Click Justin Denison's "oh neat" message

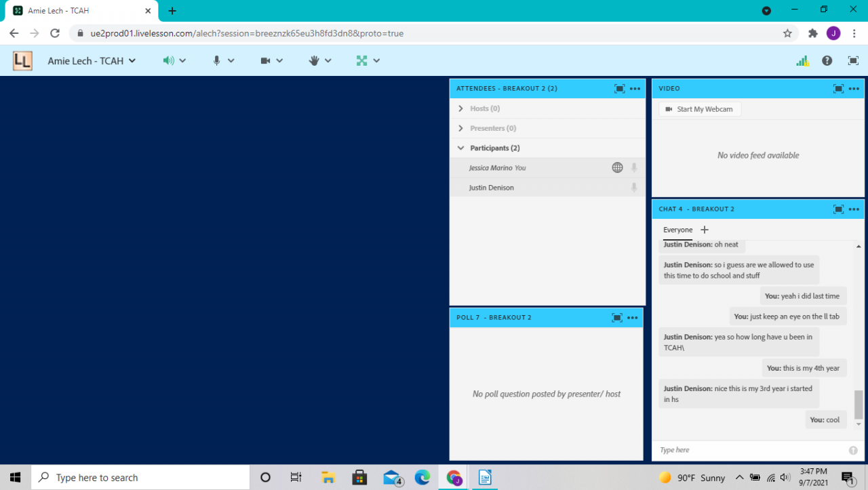pos(701,245)
